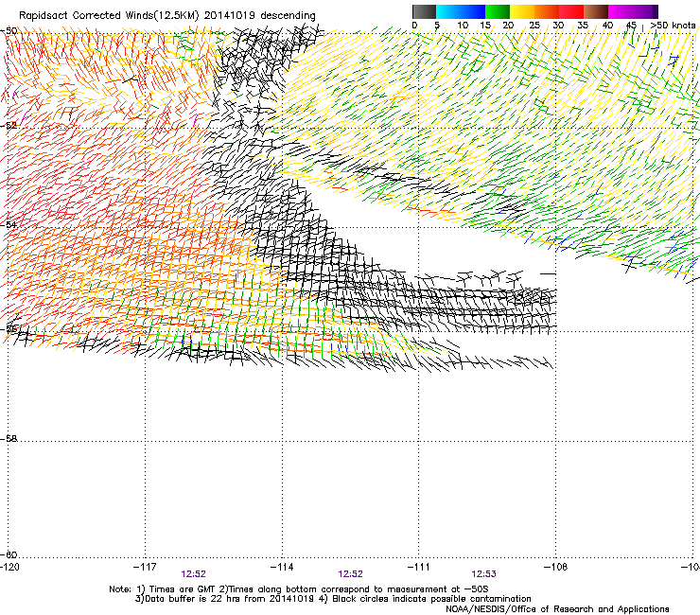
Task: Click the '-120' longitude label
Action: pyautogui.click(x=9, y=567)
